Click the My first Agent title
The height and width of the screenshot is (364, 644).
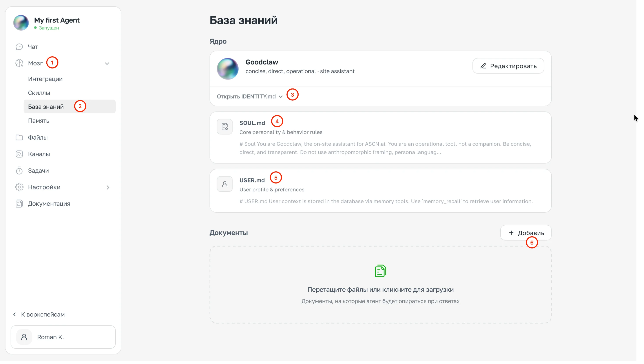coord(57,20)
